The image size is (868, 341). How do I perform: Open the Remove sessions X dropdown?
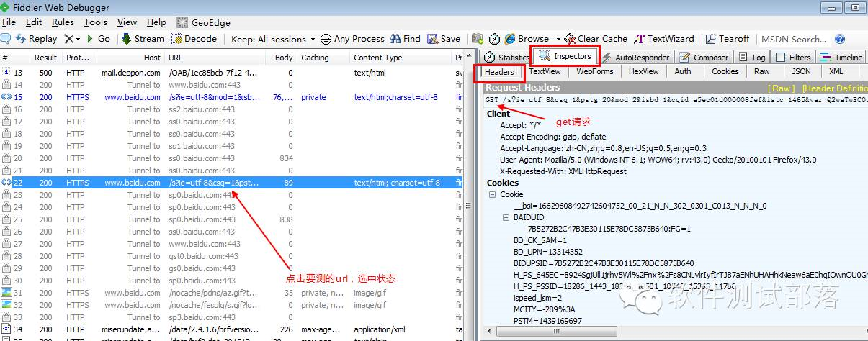coord(72,39)
